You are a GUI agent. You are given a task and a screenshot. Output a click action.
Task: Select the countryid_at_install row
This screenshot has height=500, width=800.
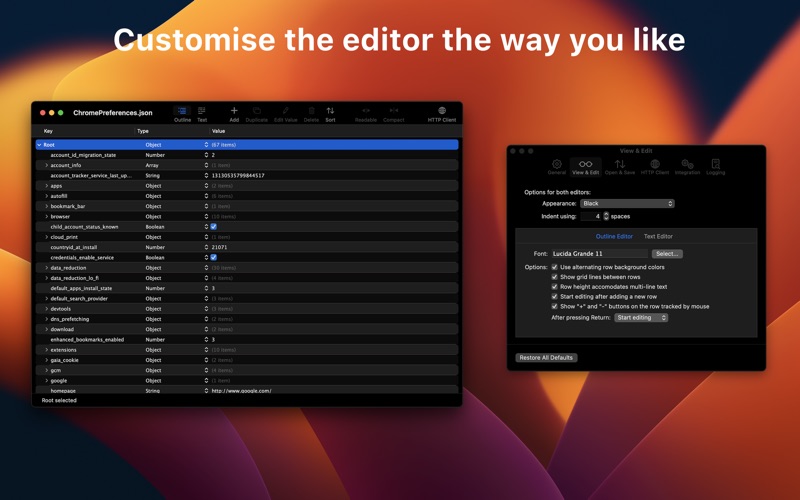[x=247, y=247]
